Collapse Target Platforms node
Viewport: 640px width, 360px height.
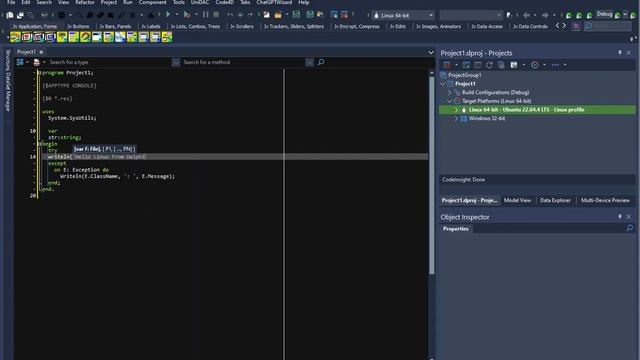[450, 101]
